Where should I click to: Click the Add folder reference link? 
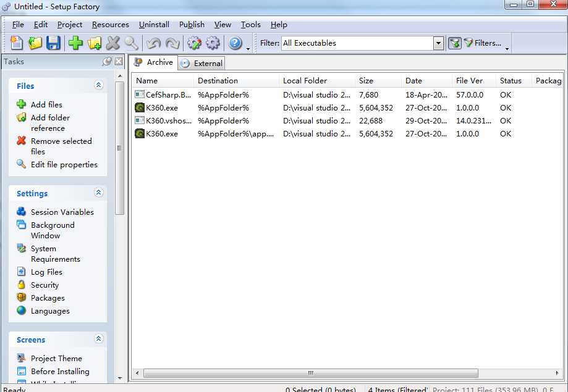[50, 123]
